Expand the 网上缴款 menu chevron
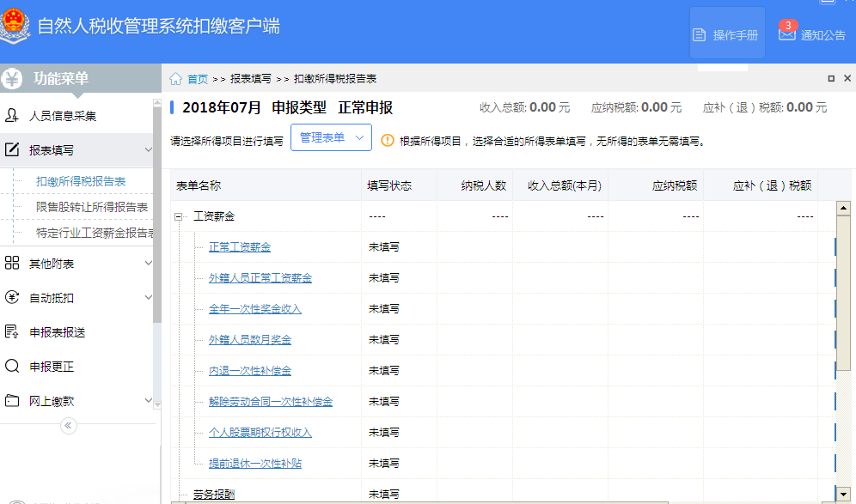Screen dimensions: 856x504 coord(148,401)
